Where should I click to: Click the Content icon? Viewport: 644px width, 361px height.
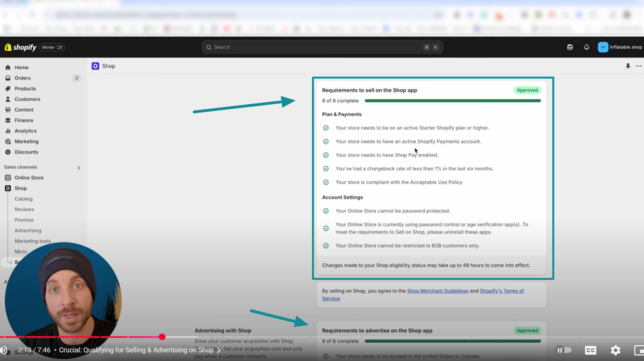[8, 110]
